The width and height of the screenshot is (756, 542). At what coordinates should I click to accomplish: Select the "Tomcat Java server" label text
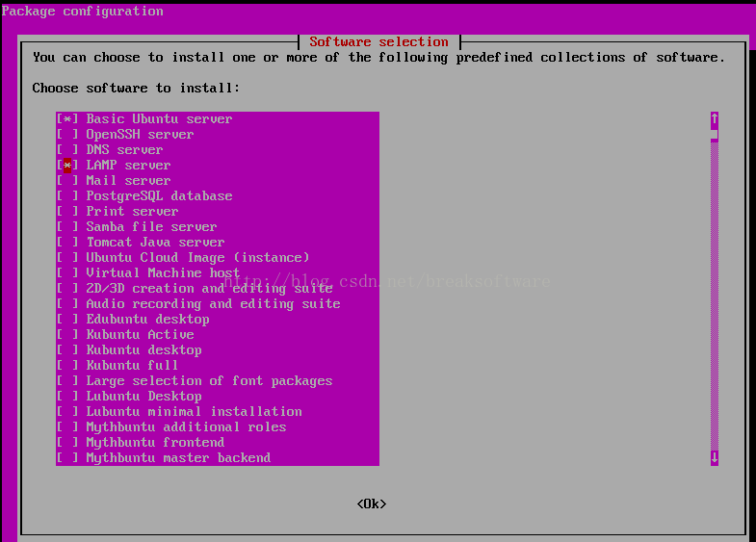155,243
